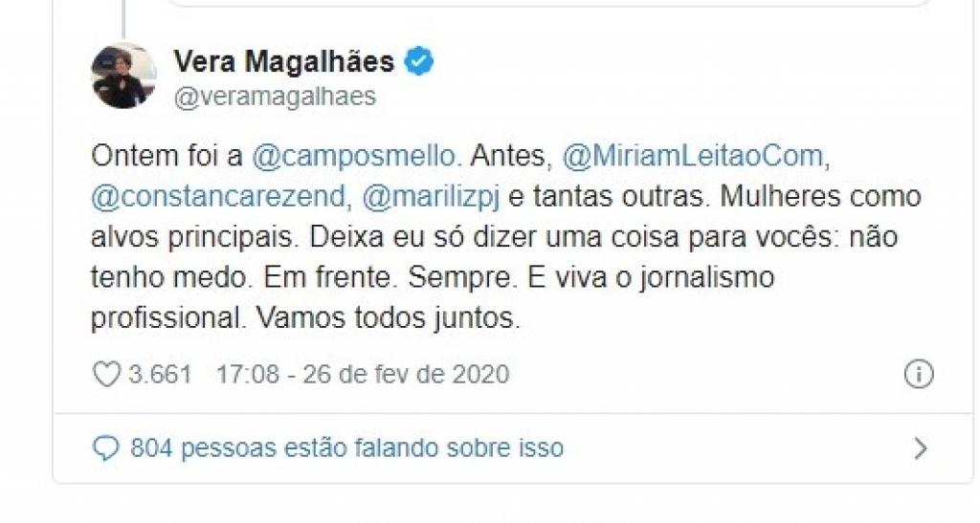Open the @veramagalhaes handle

pyautogui.click(x=275, y=98)
